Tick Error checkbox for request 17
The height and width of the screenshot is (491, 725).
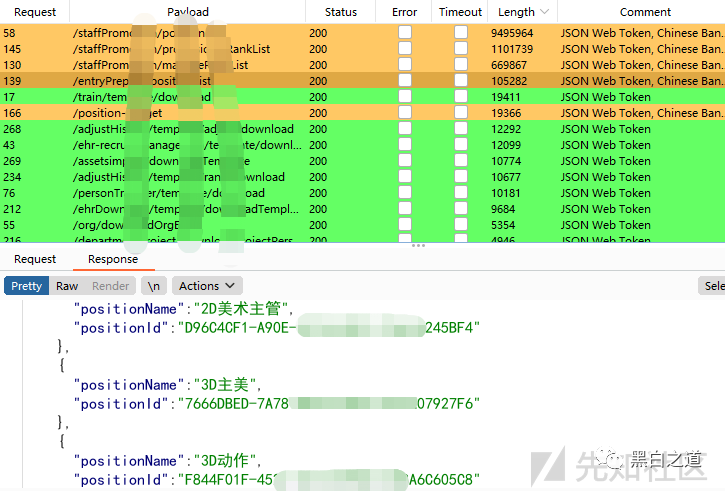point(404,97)
